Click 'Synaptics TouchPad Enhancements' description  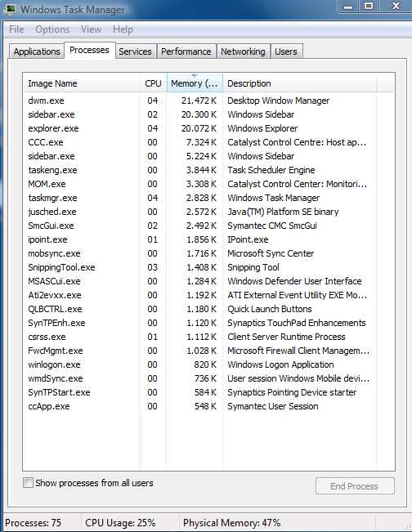coord(297,323)
